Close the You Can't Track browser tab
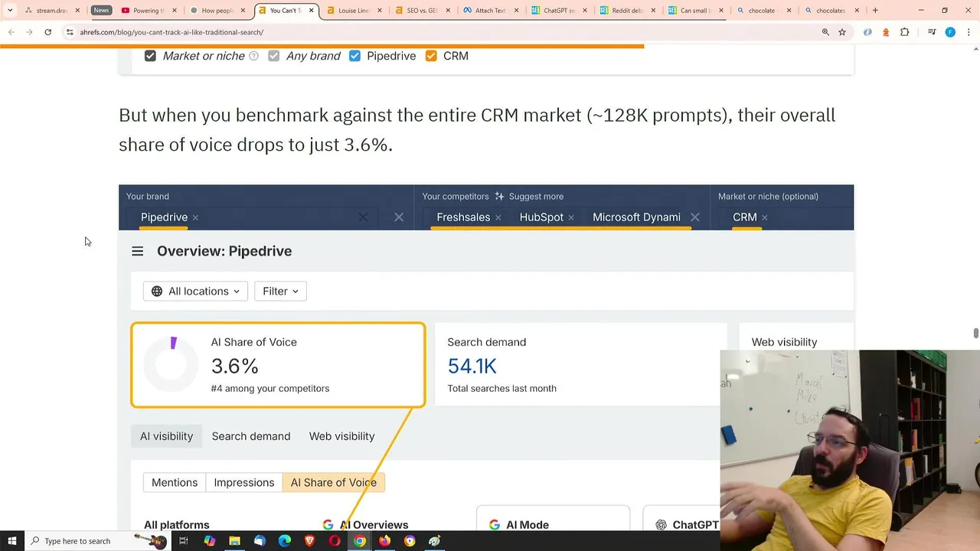 tap(311, 11)
